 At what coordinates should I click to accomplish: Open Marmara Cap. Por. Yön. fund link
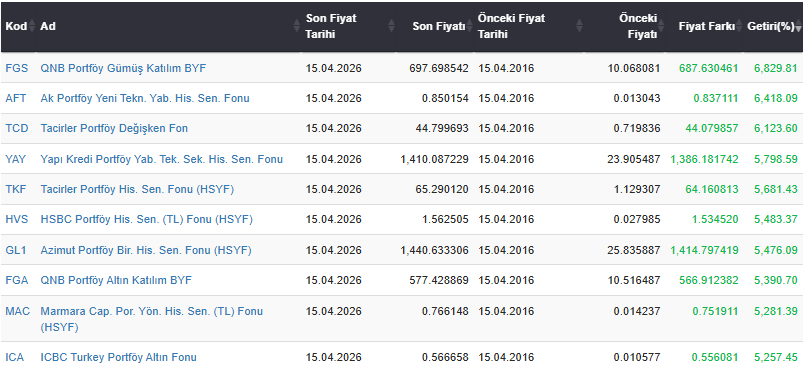pyautogui.click(x=152, y=319)
